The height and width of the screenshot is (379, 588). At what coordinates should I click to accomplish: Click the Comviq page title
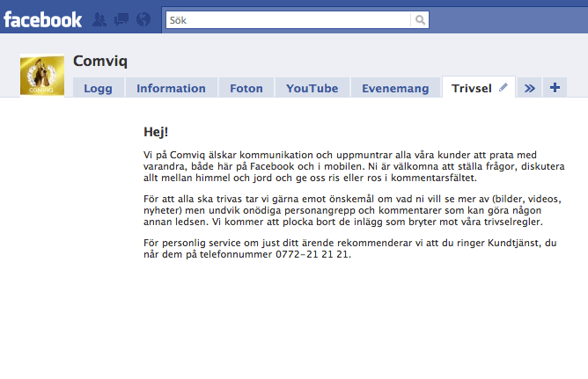[x=100, y=62]
